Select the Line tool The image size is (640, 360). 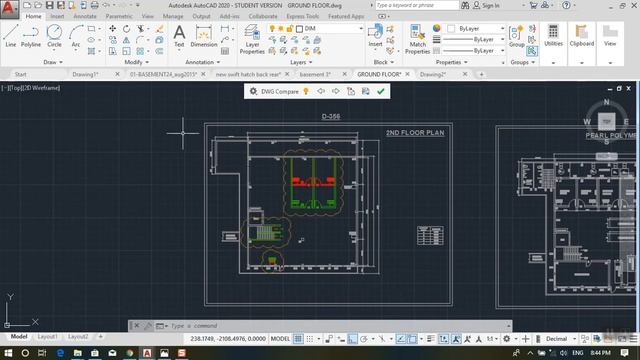(x=11, y=36)
